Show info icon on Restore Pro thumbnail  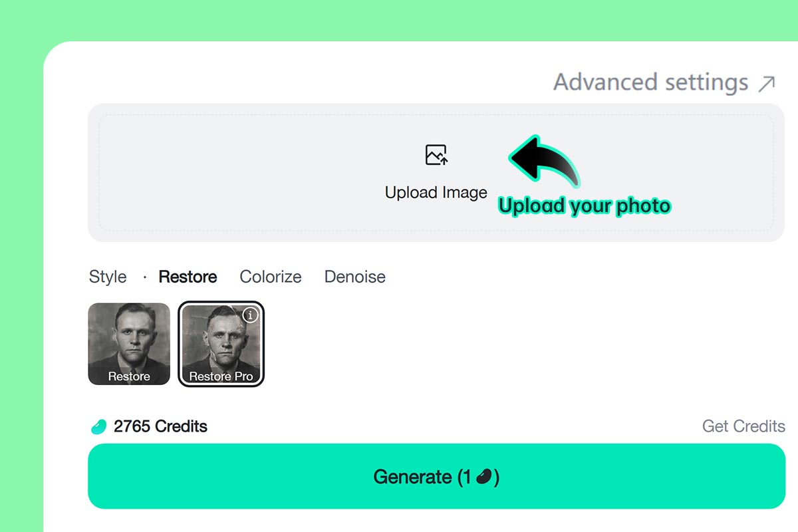(x=250, y=315)
